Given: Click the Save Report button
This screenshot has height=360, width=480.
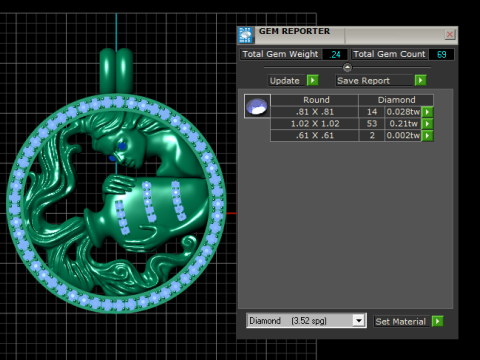Looking at the screenshot, I should tap(374, 81).
